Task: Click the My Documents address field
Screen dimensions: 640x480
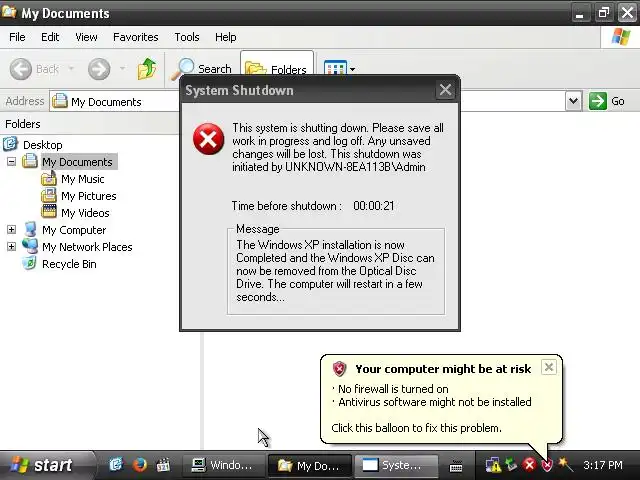Action: point(114,101)
